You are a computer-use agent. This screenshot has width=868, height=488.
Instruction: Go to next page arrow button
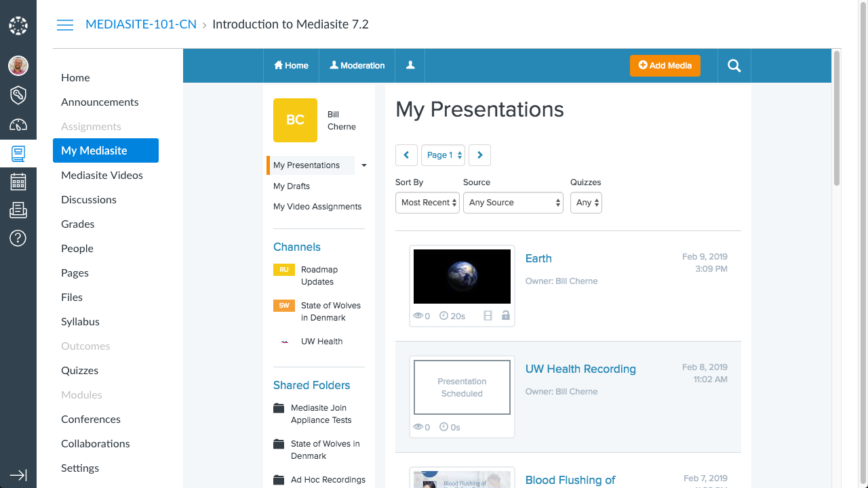479,155
